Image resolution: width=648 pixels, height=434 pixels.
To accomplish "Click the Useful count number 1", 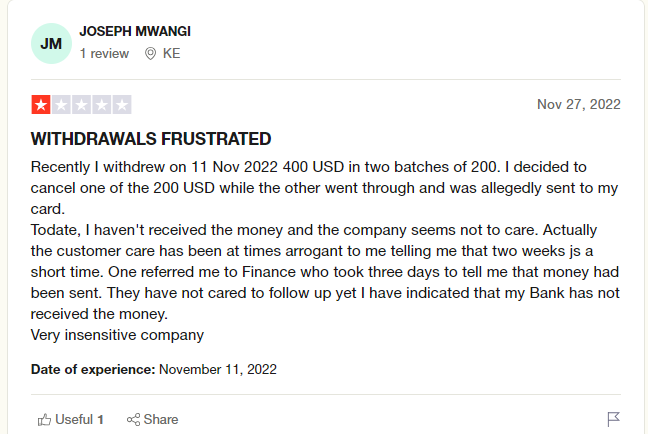I will [100, 420].
